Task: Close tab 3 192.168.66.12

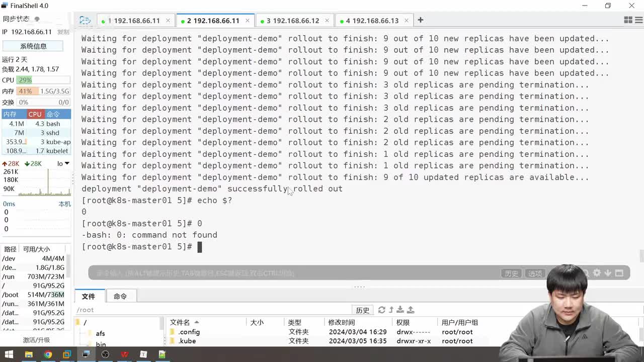Action: coord(327,21)
